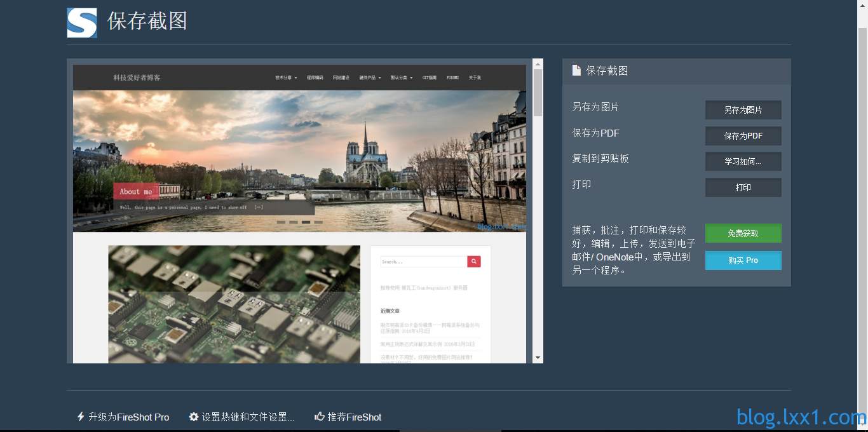Click the 学习如何... button
The image size is (868, 432).
point(743,161)
